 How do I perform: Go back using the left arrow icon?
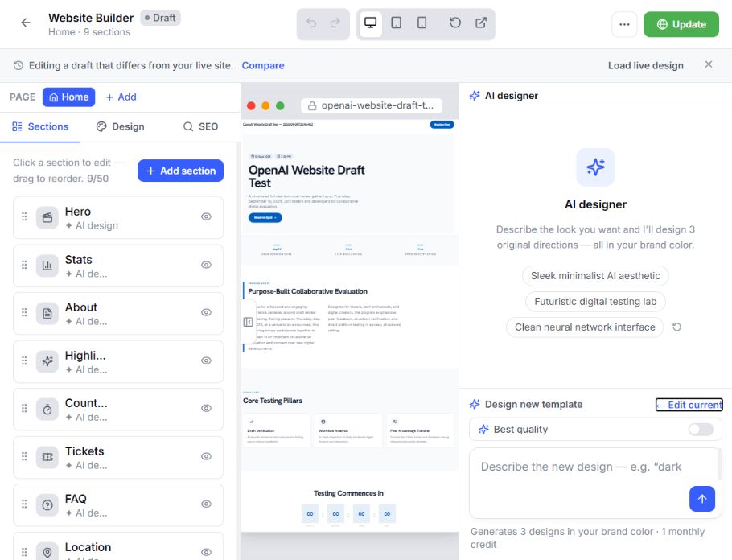(x=25, y=23)
